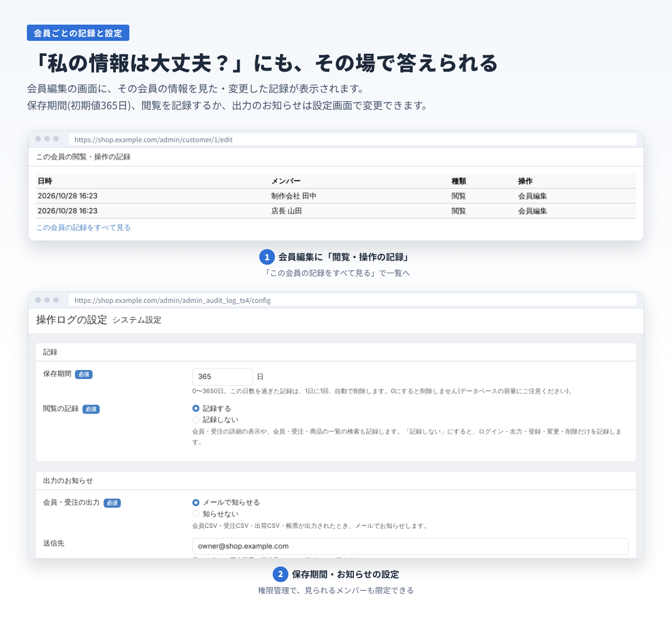
Task: Select the '店長 山田' member cell
Action: point(287,211)
